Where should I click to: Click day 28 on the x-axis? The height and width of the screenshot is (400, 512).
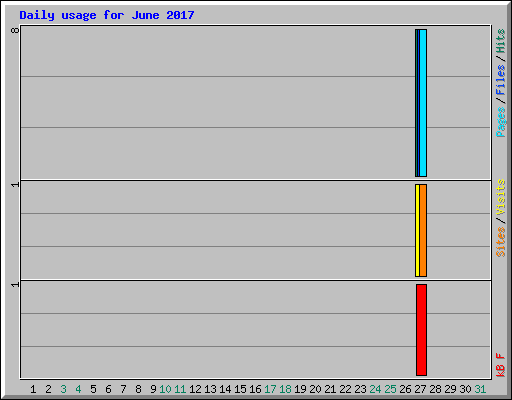[x=435, y=389]
